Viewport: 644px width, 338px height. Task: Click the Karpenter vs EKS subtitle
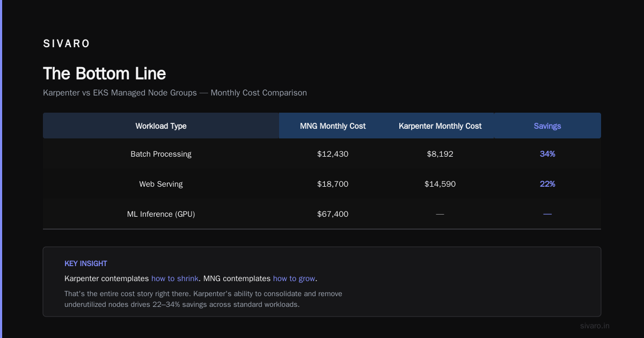coord(175,93)
